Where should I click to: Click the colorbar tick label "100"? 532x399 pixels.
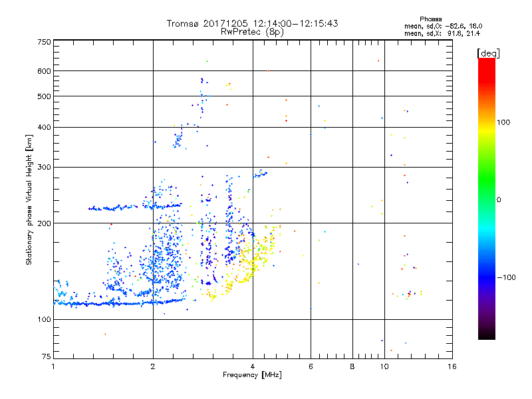tap(503, 122)
